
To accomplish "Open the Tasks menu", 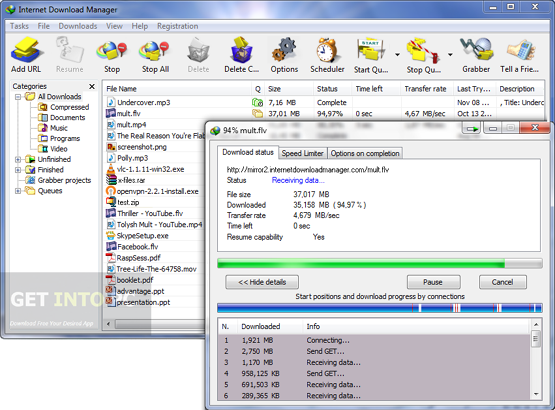I will coord(19,26).
